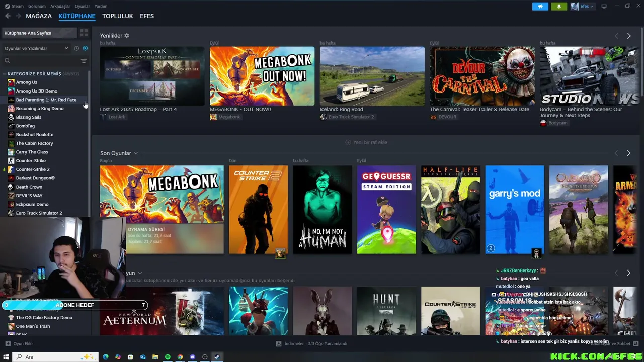Open the collections grid view icon
This screenshot has width=644, height=362.
[x=84, y=33]
